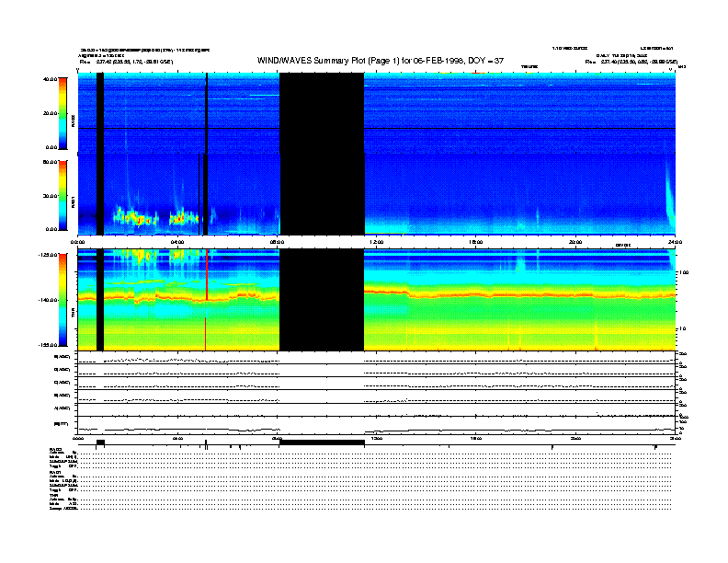Click the small black block near status timeline start
The image size is (728, 563).
point(100,442)
